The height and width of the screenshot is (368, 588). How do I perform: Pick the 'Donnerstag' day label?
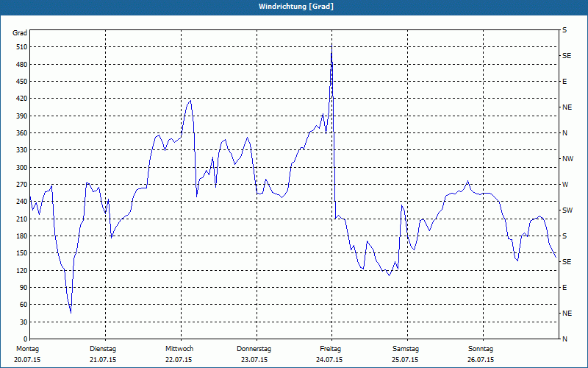254,349
